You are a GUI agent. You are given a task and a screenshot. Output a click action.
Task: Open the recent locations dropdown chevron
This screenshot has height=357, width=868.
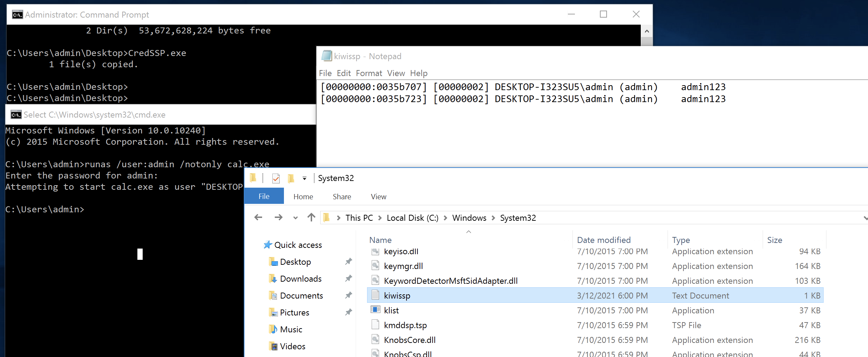pos(296,218)
